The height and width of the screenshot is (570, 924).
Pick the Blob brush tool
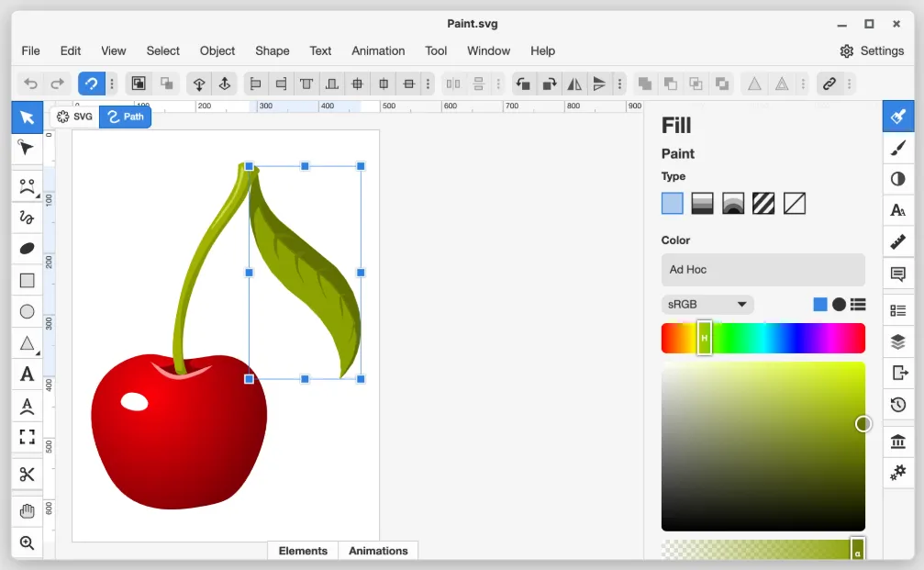click(28, 249)
